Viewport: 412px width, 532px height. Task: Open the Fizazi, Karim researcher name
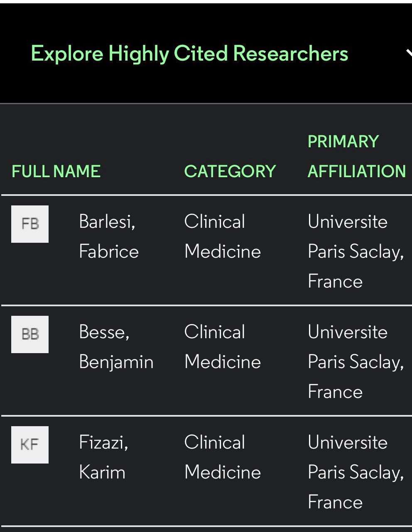[x=103, y=457]
